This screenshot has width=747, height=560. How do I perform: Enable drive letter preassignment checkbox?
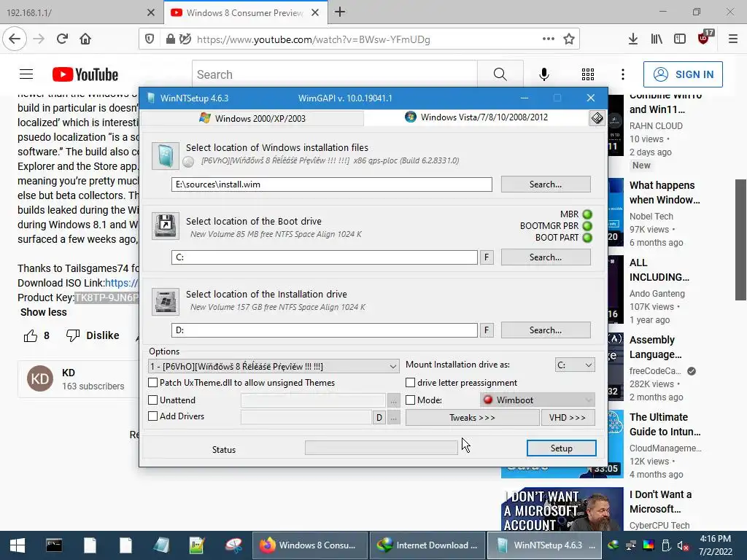coord(410,382)
